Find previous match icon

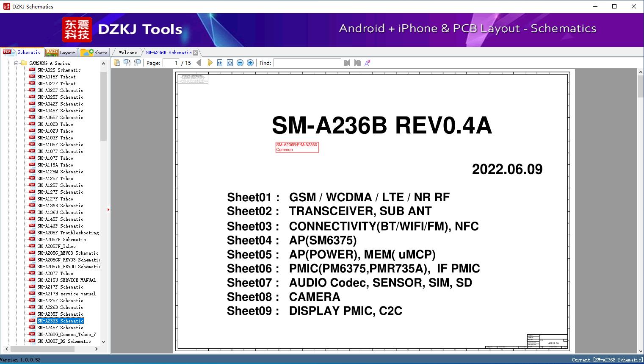point(347,63)
